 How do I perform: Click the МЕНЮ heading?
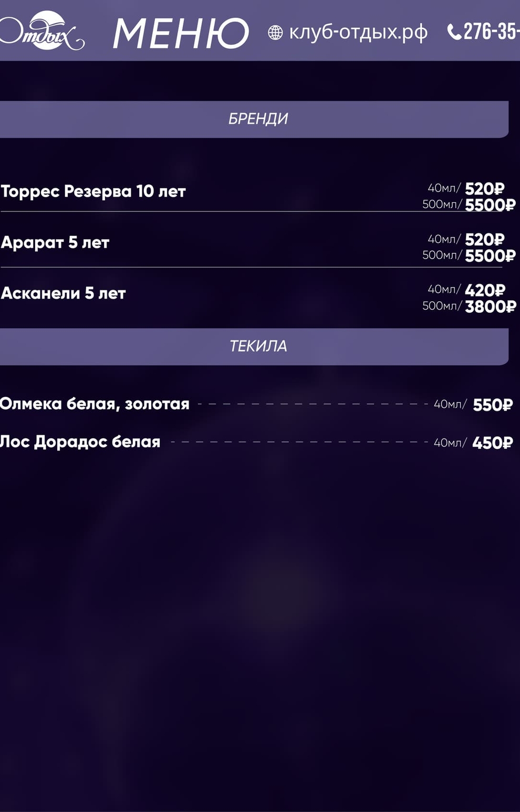[x=181, y=34]
